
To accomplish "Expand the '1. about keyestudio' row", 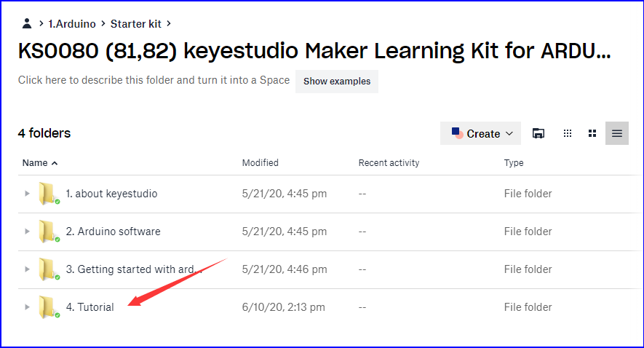I will click(x=27, y=194).
